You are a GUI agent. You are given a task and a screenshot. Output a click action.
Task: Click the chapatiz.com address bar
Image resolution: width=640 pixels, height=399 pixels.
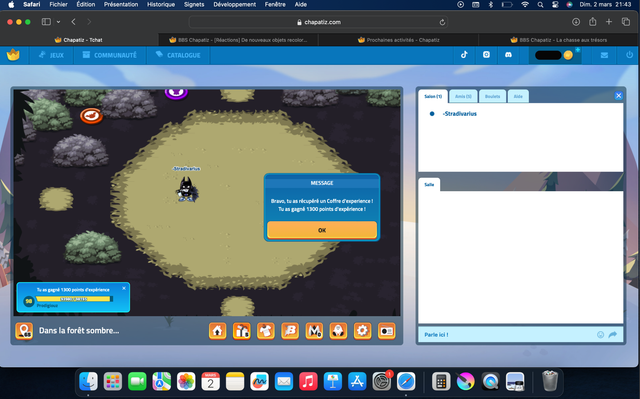(318, 22)
